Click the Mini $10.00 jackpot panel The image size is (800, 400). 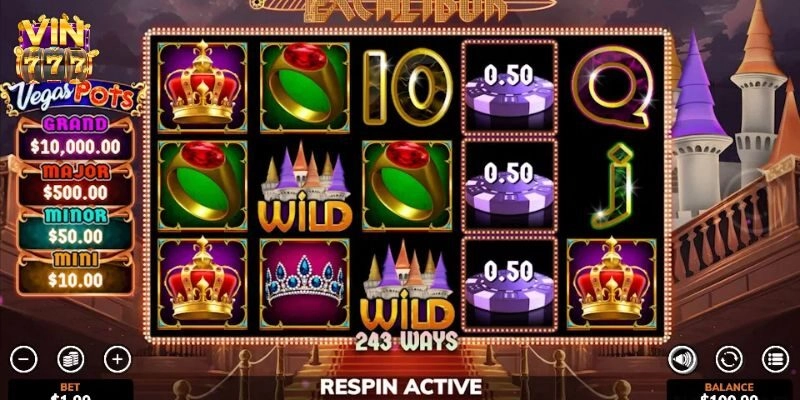pos(75,273)
